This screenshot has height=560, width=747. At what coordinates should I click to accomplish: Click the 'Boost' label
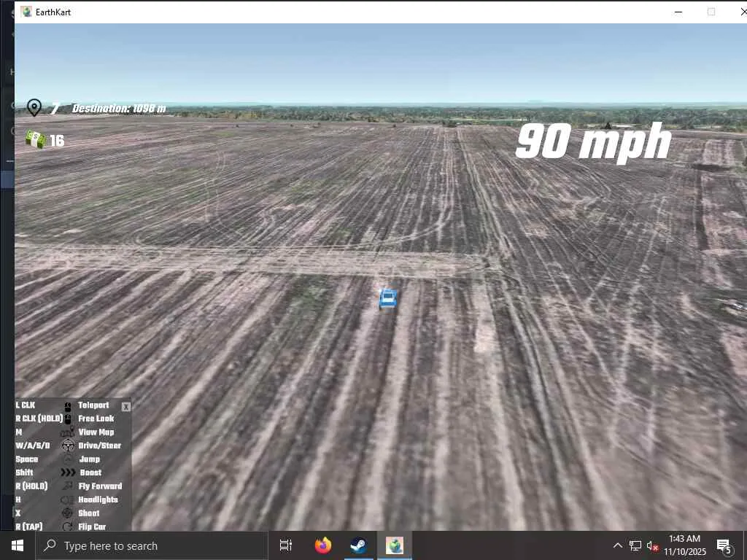(90, 472)
